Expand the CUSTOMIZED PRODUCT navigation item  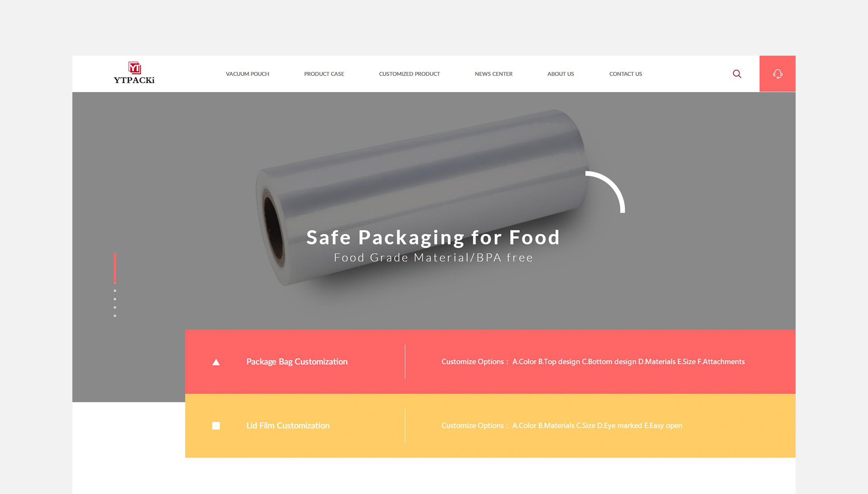(410, 73)
